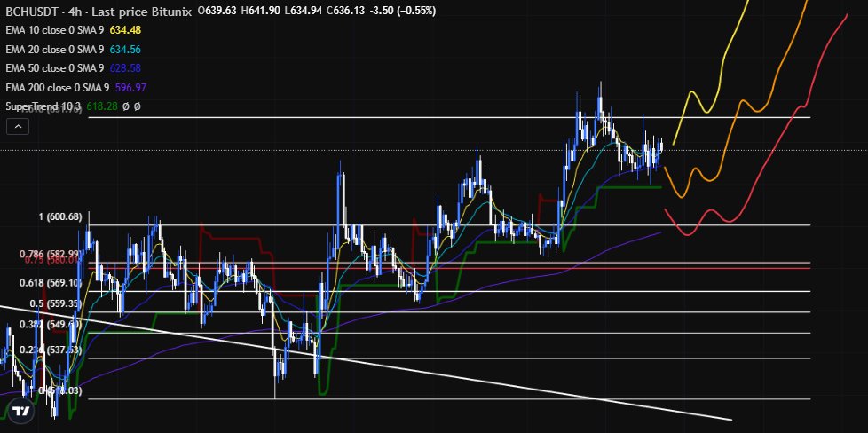Click the close price C636.13
868x433 pixels.
345,11
